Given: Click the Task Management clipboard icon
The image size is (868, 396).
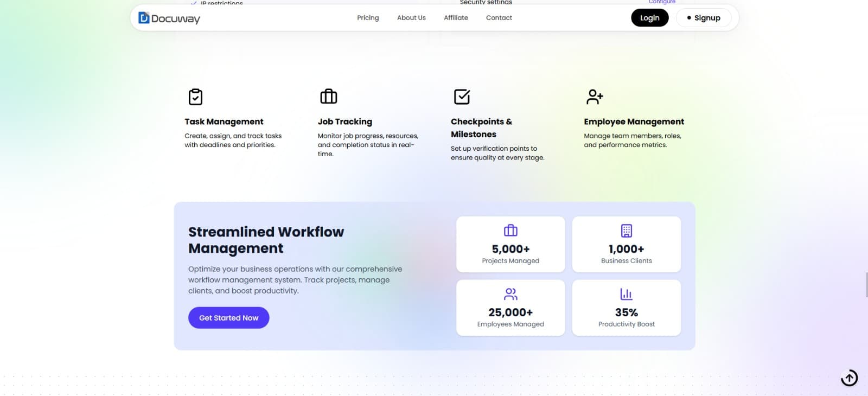Looking at the screenshot, I should point(195,97).
